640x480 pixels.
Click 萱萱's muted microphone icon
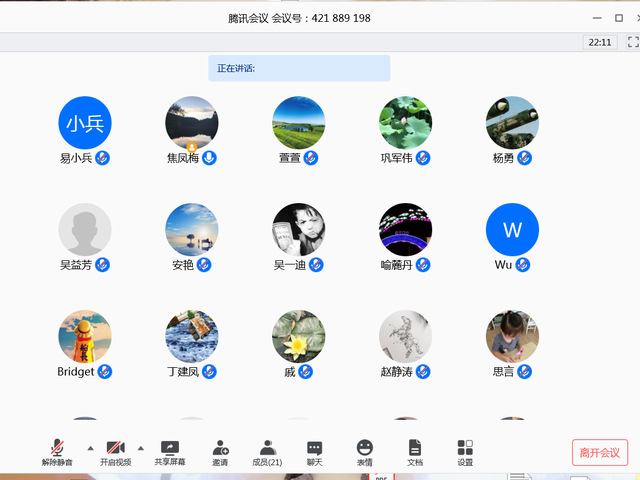[311, 158]
